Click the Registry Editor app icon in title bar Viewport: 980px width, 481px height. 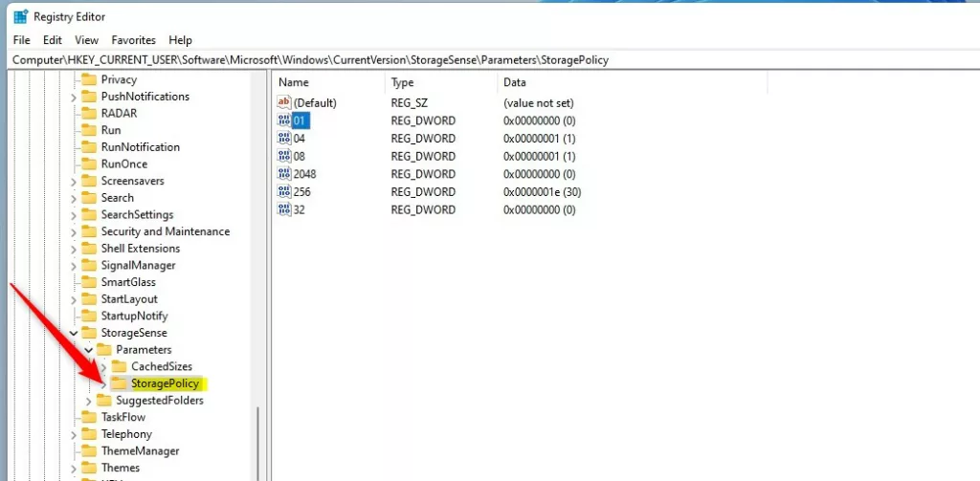pos(20,17)
